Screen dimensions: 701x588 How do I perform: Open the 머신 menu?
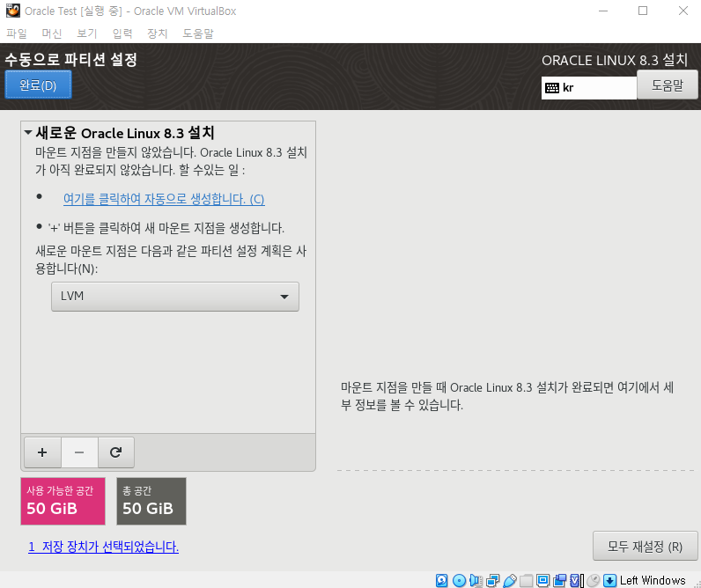(52, 33)
